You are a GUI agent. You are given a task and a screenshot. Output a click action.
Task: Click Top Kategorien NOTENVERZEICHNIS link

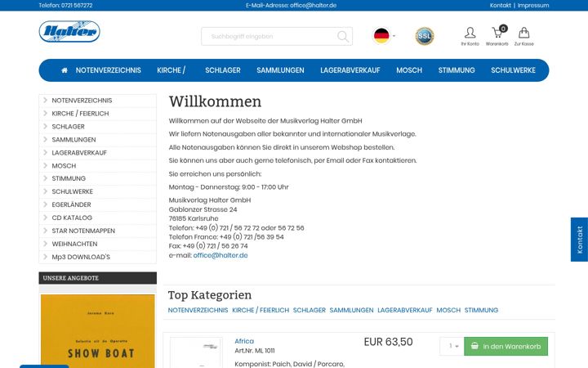pos(198,310)
